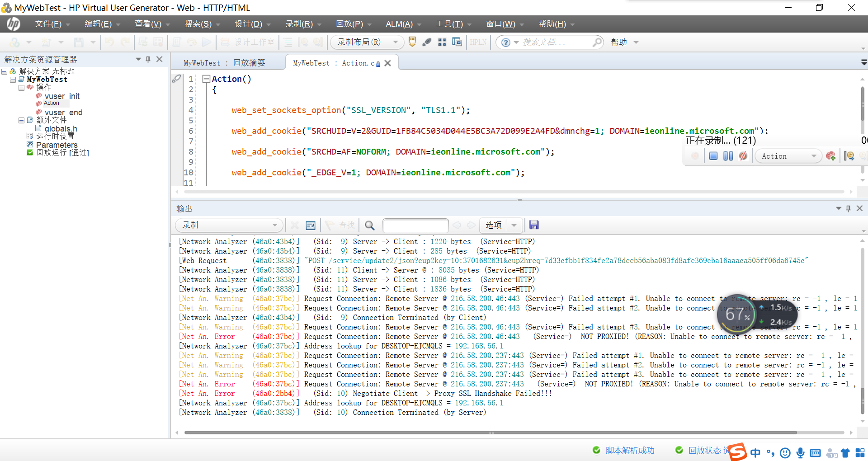Click the microphone voice input icon
Screen dimensions: 868x461
[800, 452]
